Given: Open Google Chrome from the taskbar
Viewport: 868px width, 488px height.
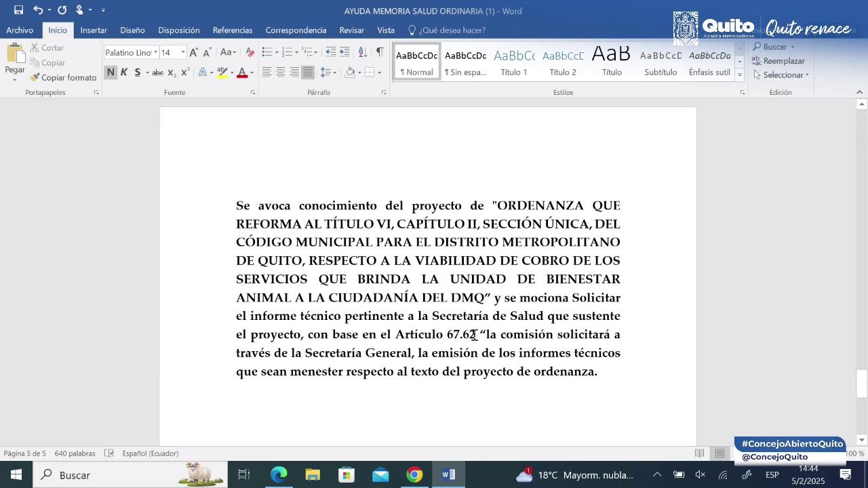Looking at the screenshot, I should 414,474.
